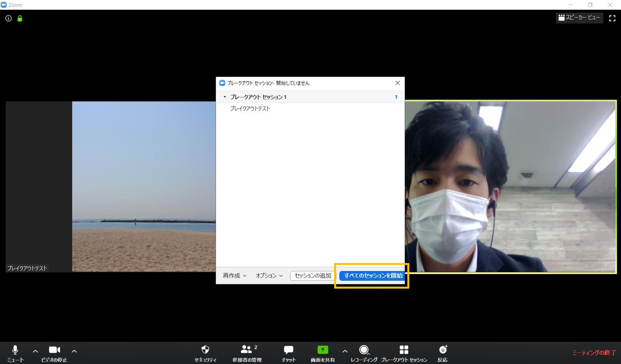This screenshot has height=364, width=621.
Task: Open the Recreate (再作成) dropdown
Action: (235, 276)
